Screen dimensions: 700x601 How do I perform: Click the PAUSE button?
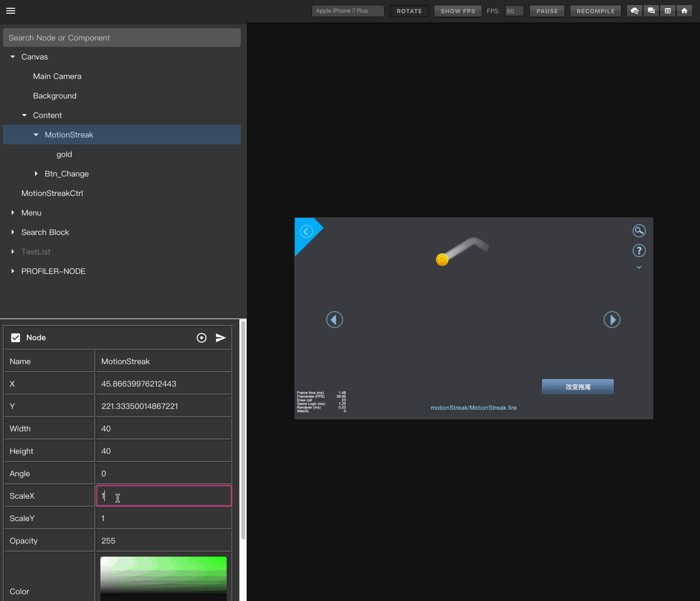547,11
